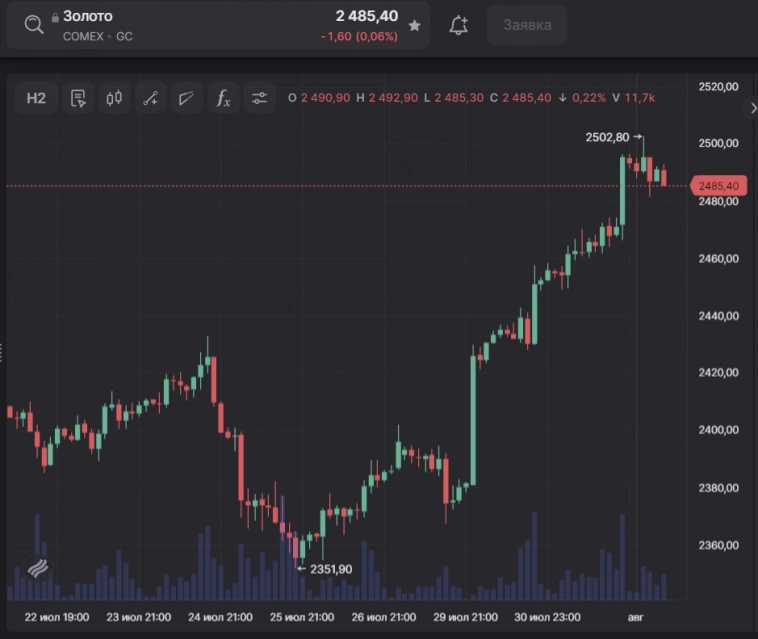Click the open value O 2 490,90
The width and height of the screenshot is (758, 639).
pos(319,98)
